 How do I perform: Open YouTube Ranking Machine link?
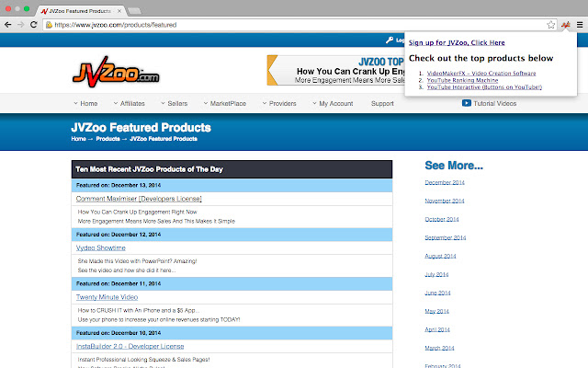click(462, 80)
